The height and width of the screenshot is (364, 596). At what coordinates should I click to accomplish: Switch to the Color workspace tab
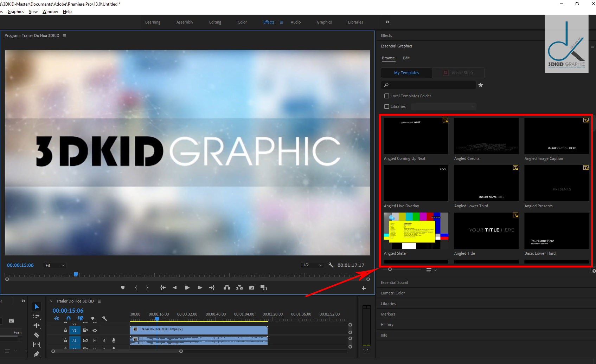tap(242, 22)
